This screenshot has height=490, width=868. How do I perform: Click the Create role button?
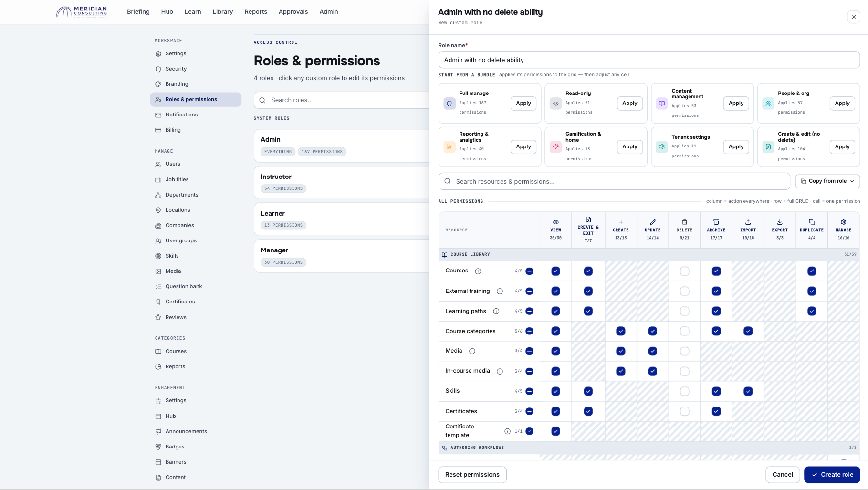[x=832, y=475]
